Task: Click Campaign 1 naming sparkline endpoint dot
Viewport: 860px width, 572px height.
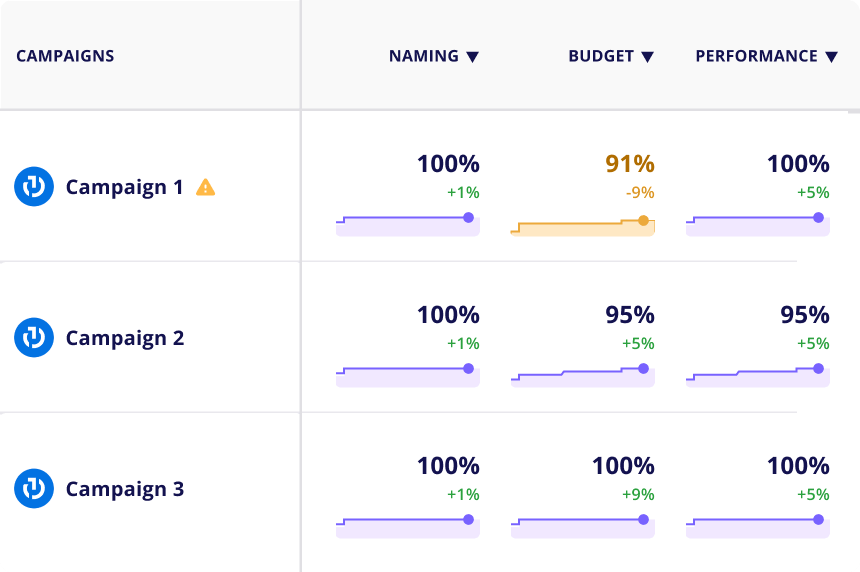Action: 468,217
